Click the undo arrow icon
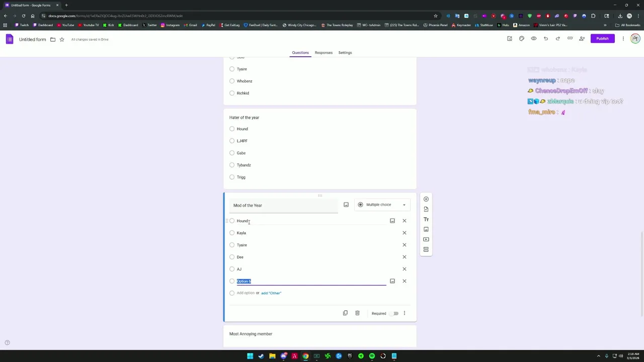Viewport: 644px width, 362px height. tap(546, 39)
